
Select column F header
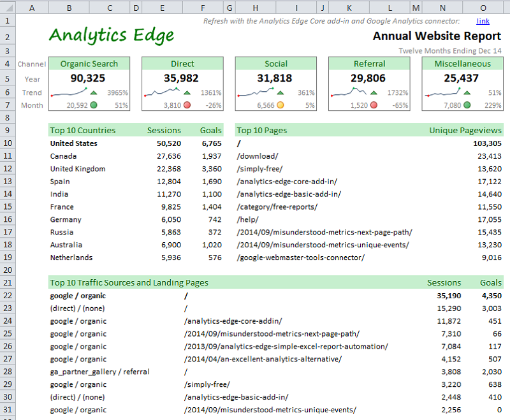point(203,8)
